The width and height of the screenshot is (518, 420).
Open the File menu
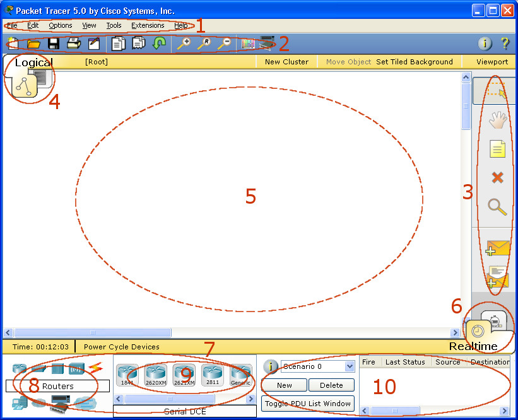pyautogui.click(x=12, y=25)
